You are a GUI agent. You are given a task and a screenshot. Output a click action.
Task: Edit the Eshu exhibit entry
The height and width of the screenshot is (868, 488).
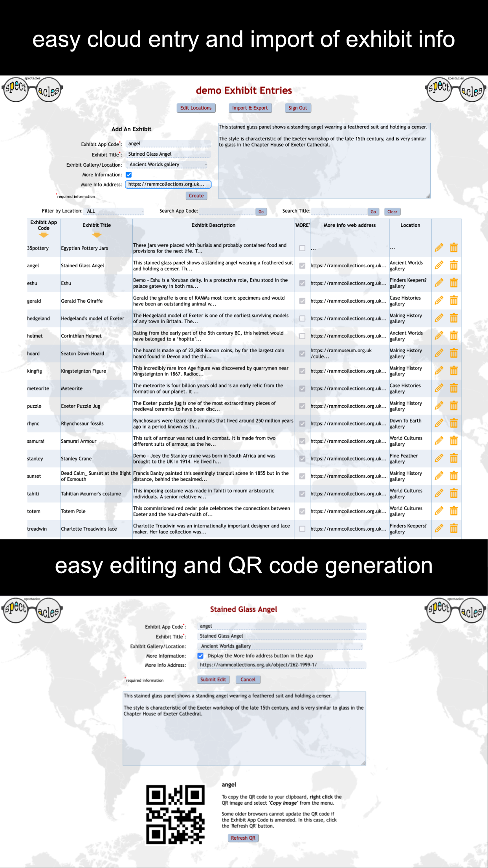click(439, 283)
